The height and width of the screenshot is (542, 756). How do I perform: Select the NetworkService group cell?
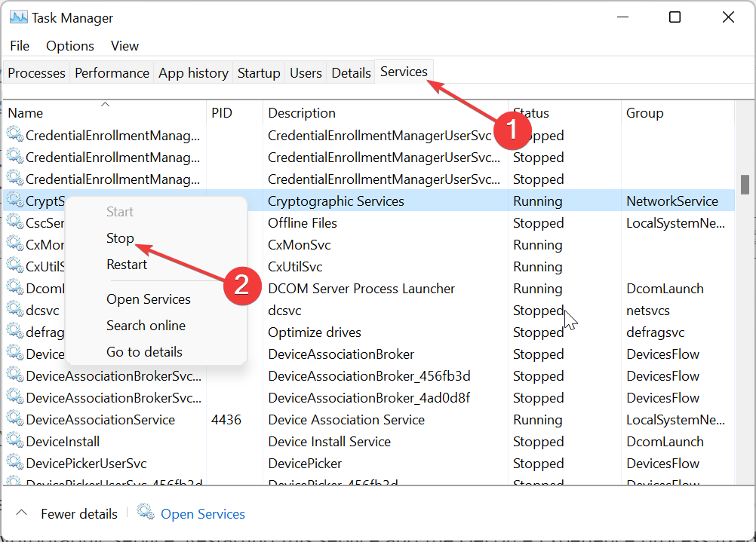pyautogui.click(x=672, y=201)
